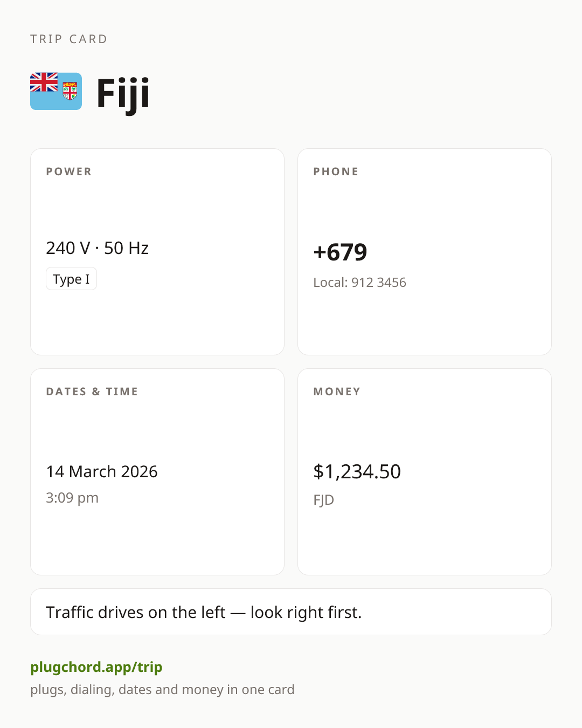The height and width of the screenshot is (728, 582).
Task: Click the FJD currency code
Action: 324,500
